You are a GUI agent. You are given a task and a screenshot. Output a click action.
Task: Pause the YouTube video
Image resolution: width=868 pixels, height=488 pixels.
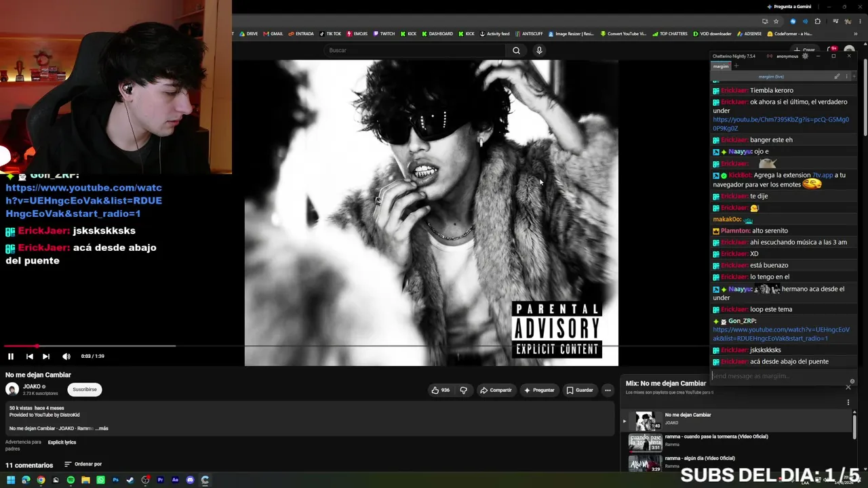11,357
